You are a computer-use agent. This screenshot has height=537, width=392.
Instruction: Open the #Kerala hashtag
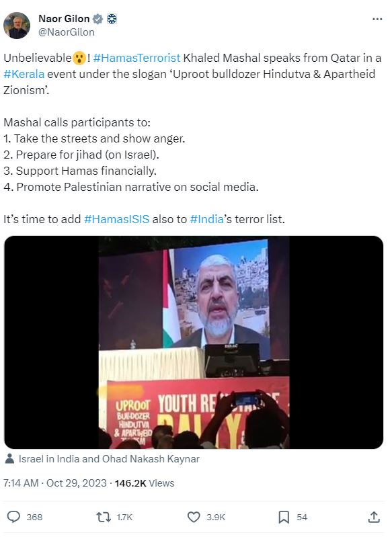[x=24, y=74]
